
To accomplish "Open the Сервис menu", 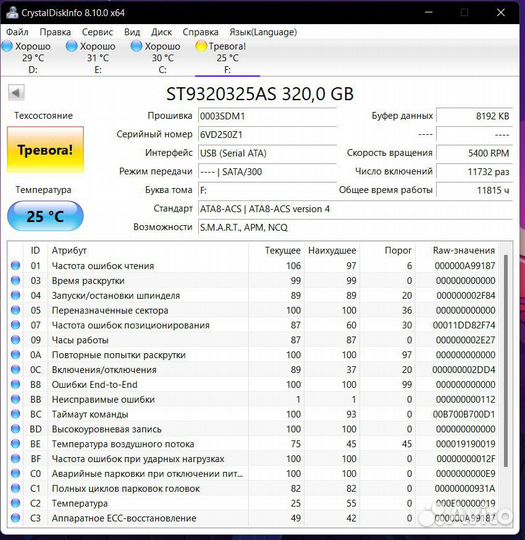I will [97, 32].
